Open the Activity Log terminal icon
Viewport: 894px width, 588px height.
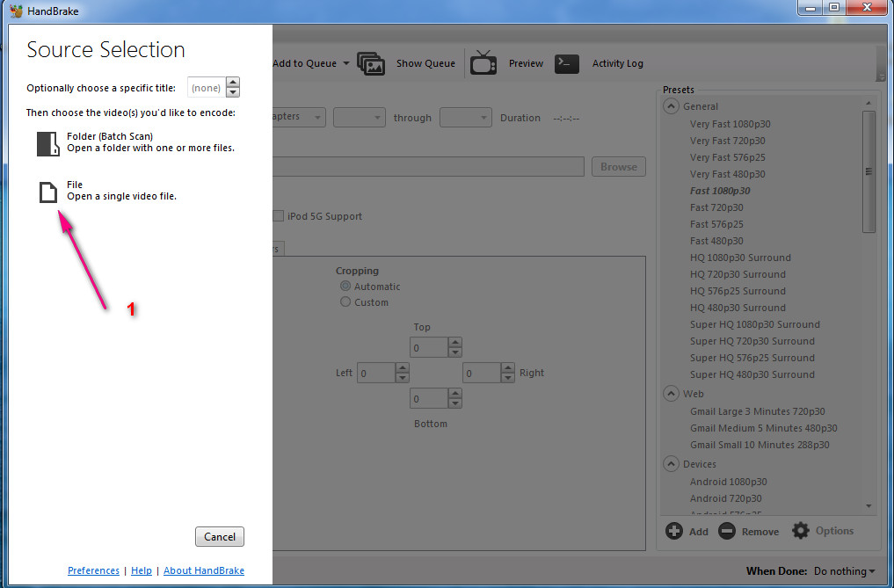click(x=567, y=63)
